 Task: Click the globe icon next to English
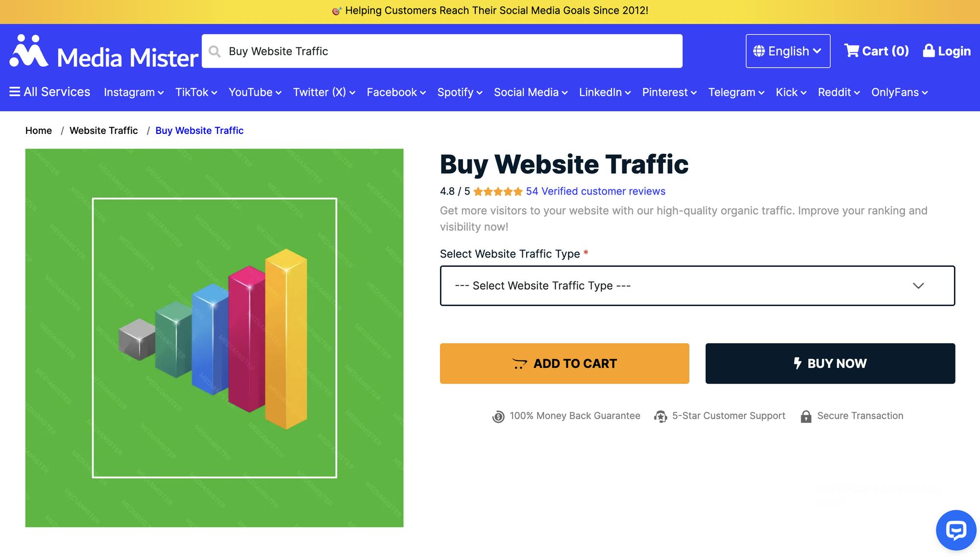point(759,51)
